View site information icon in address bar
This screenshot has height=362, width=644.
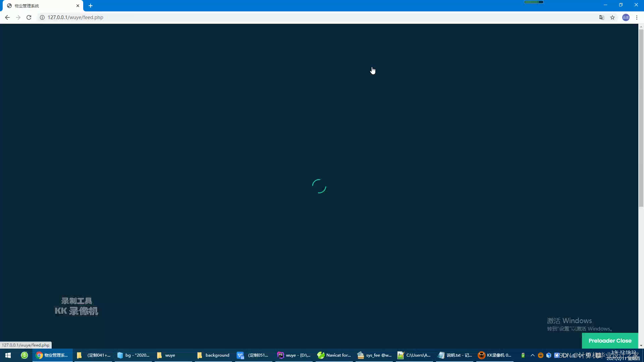click(42, 17)
